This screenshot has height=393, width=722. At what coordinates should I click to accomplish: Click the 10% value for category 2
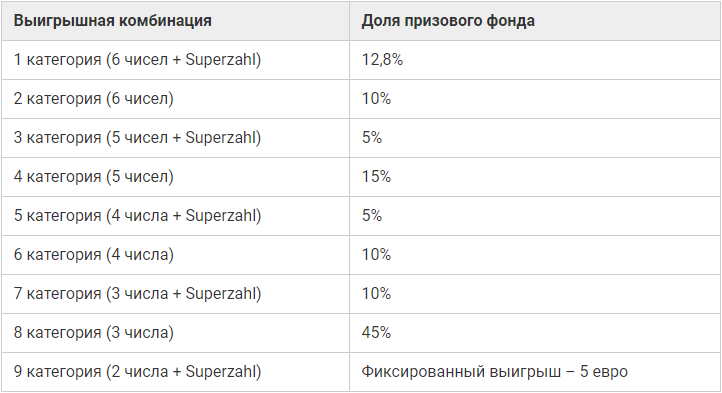[535, 99]
